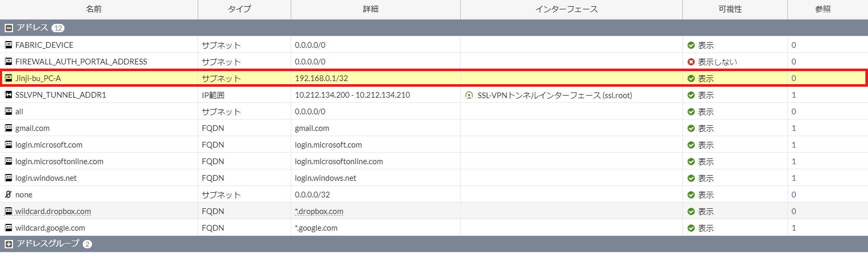The image size is (868, 253).
Task: Select the Jinji-bu_PC-A address name
Action: click(38, 78)
